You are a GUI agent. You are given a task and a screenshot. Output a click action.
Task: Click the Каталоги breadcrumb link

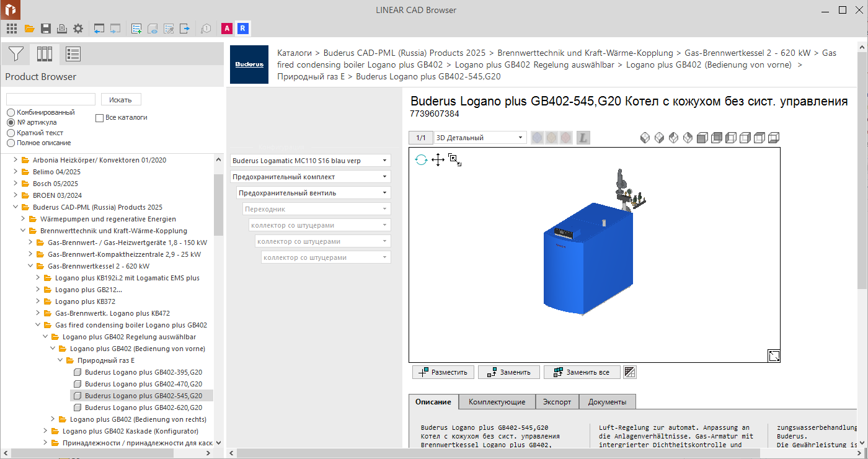click(294, 53)
